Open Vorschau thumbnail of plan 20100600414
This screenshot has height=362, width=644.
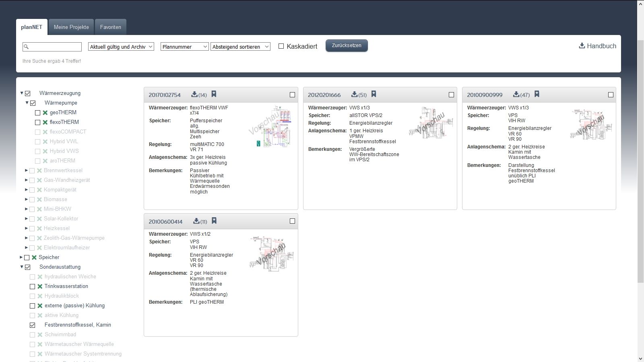point(272,253)
